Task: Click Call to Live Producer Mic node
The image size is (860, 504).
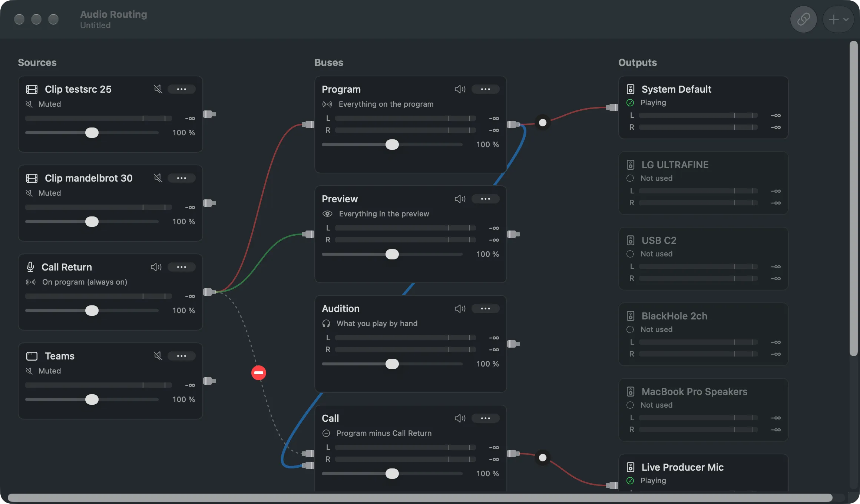Action: [x=543, y=458]
